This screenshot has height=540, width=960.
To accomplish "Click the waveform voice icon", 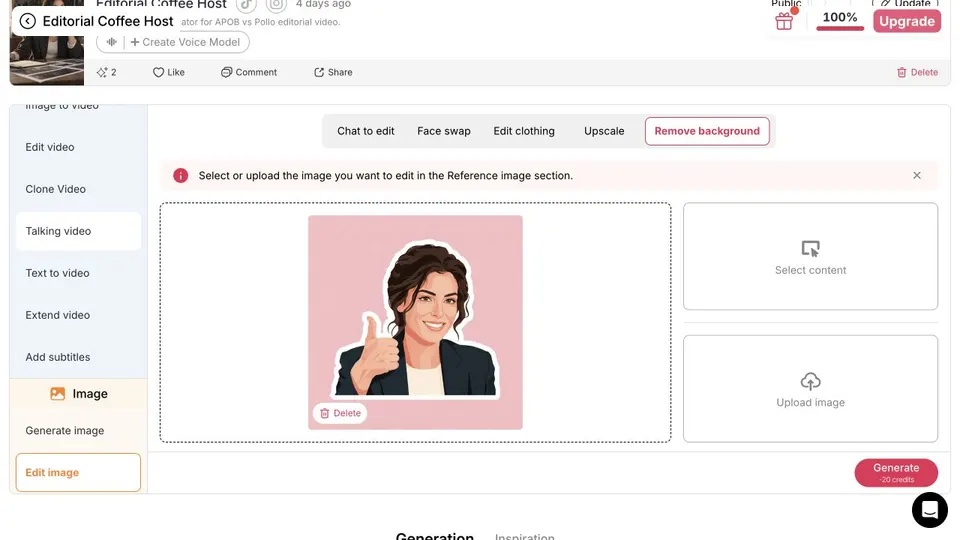I will (x=111, y=42).
